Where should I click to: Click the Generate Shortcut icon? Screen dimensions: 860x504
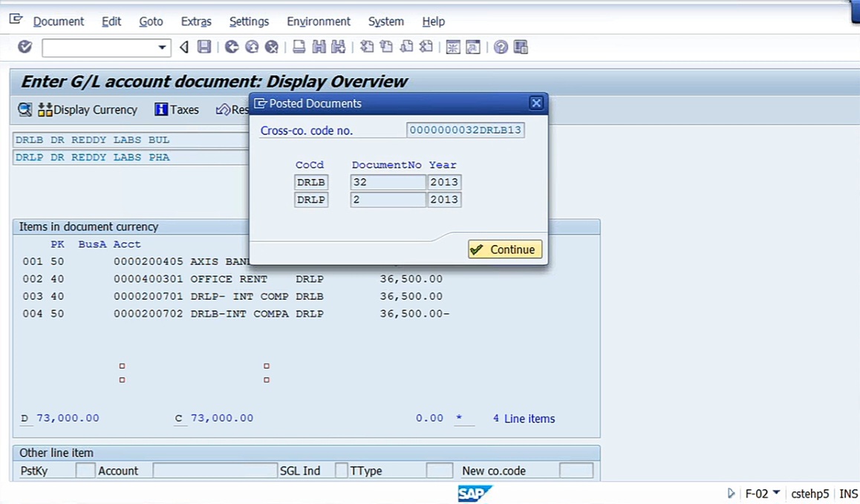[x=473, y=48]
